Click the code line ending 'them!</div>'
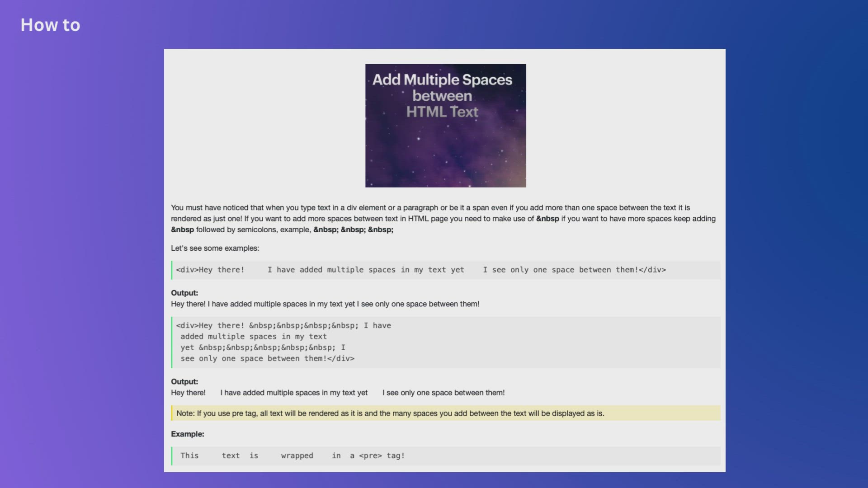This screenshot has width=868, height=488. [267, 359]
